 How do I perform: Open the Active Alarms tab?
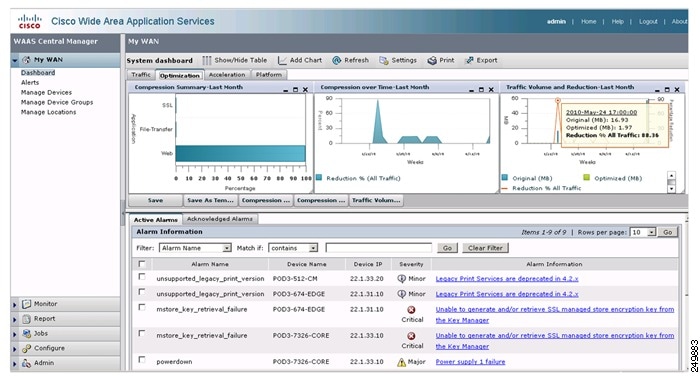point(155,220)
